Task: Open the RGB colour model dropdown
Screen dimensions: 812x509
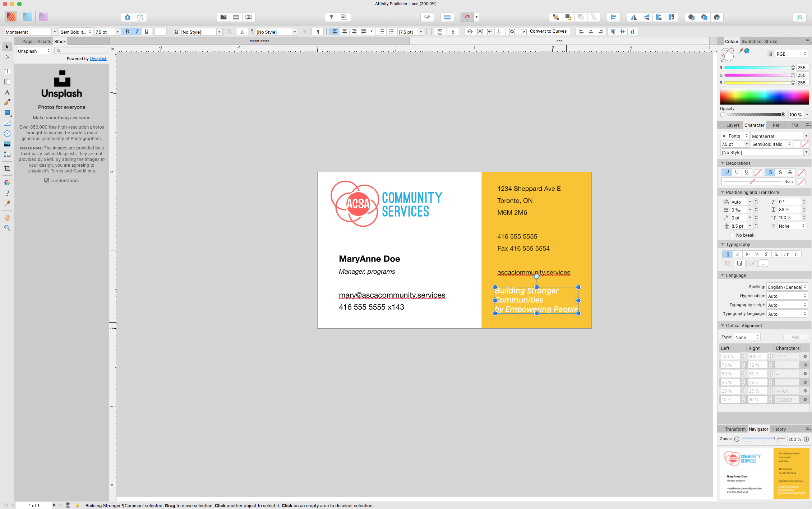Action: pyautogui.click(x=791, y=54)
